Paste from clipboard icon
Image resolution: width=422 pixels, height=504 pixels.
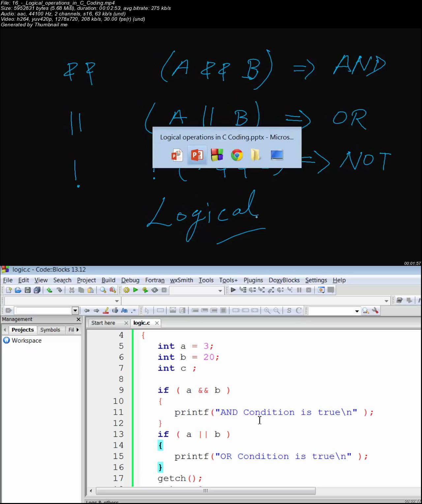[91, 290]
